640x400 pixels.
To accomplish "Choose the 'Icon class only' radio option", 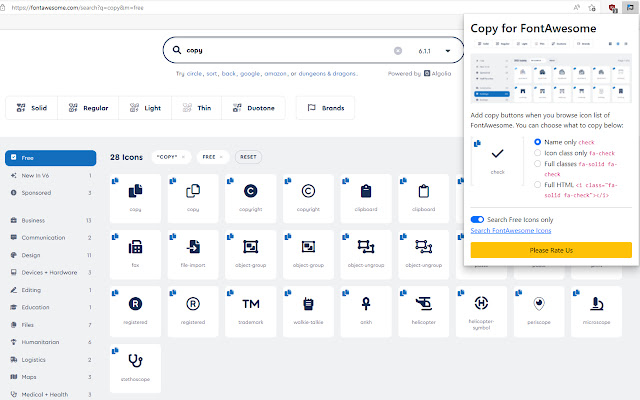I will [538, 153].
